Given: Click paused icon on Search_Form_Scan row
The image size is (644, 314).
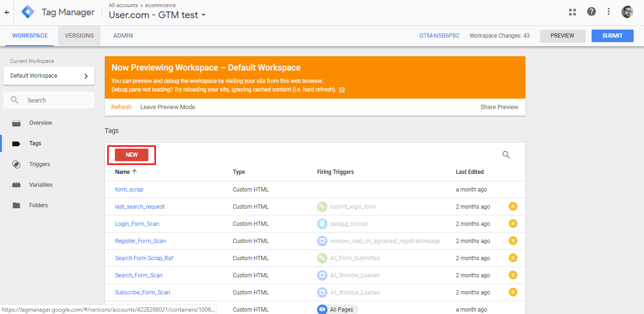Looking at the screenshot, I should pyautogui.click(x=513, y=275).
